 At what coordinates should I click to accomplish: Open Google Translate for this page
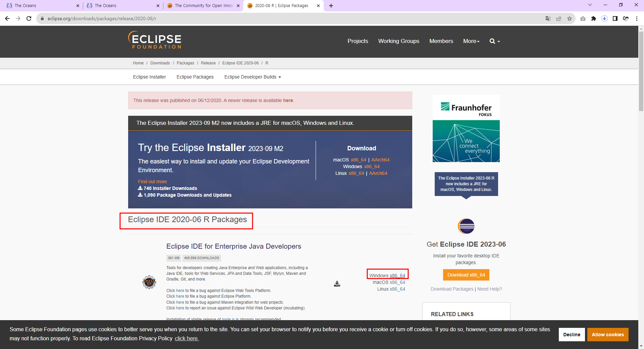(548, 18)
